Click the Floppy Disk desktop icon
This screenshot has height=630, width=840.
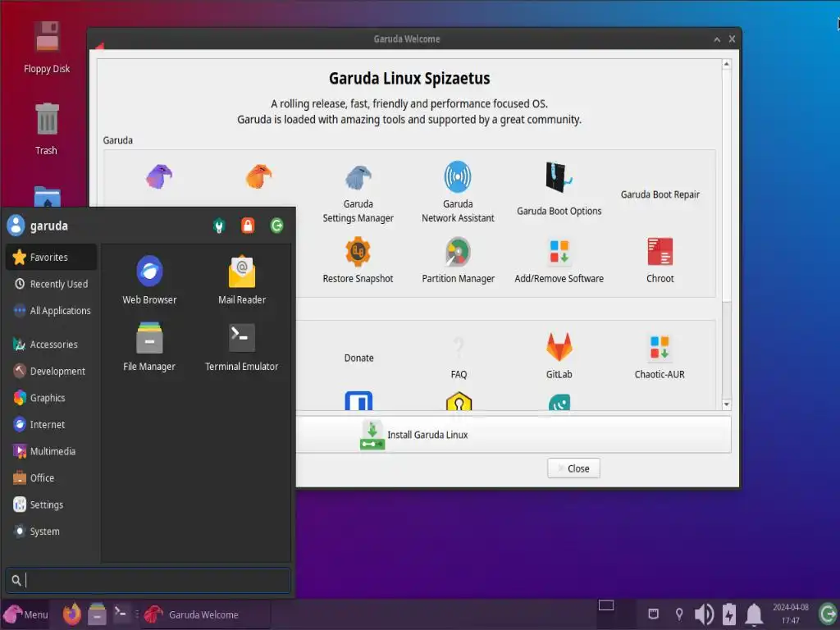pyautogui.click(x=47, y=47)
